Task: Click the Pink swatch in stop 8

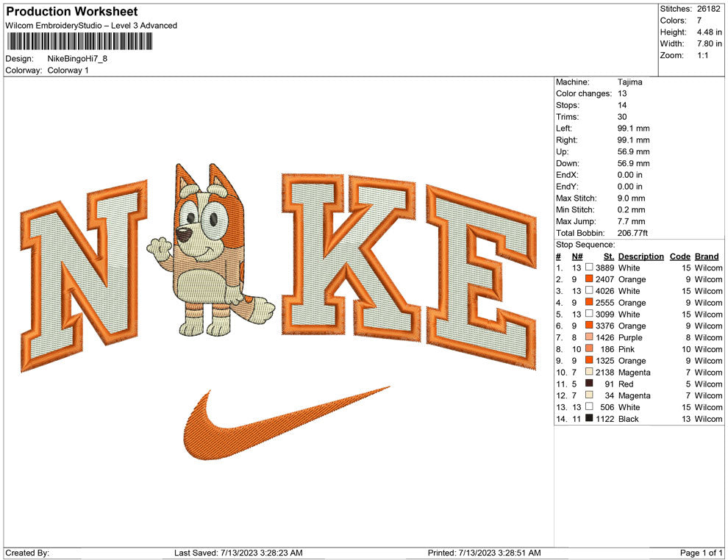Action: (x=589, y=348)
